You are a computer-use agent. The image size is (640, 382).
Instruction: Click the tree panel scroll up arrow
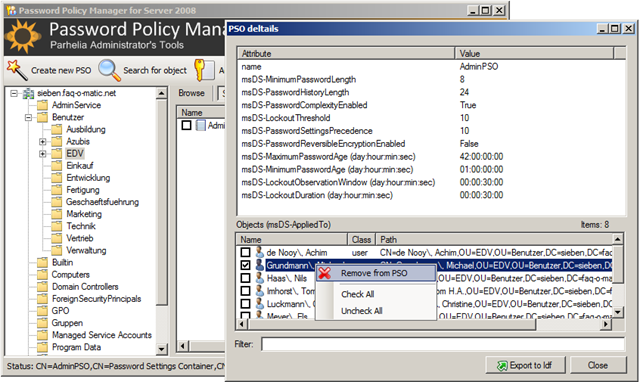click(162, 93)
